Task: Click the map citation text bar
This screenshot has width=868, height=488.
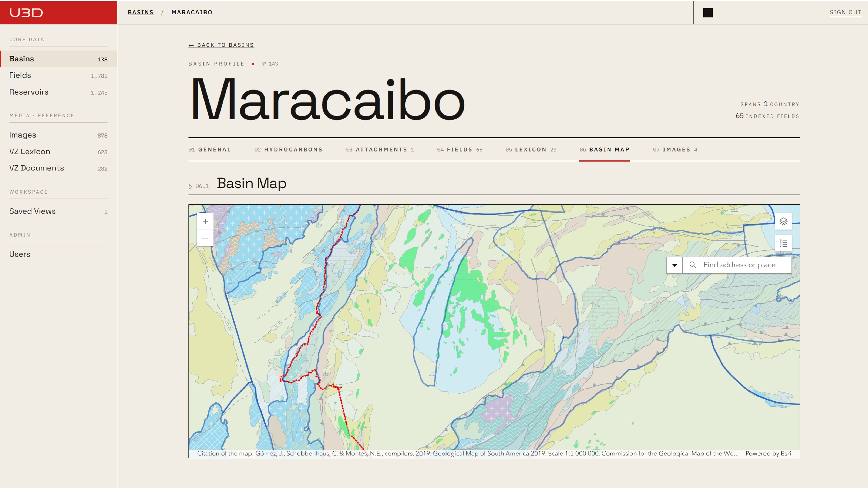Action: [x=468, y=454]
